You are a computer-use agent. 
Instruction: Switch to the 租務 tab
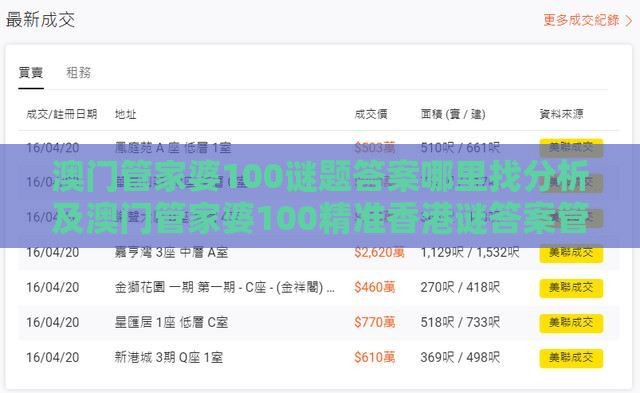[x=78, y=73]
